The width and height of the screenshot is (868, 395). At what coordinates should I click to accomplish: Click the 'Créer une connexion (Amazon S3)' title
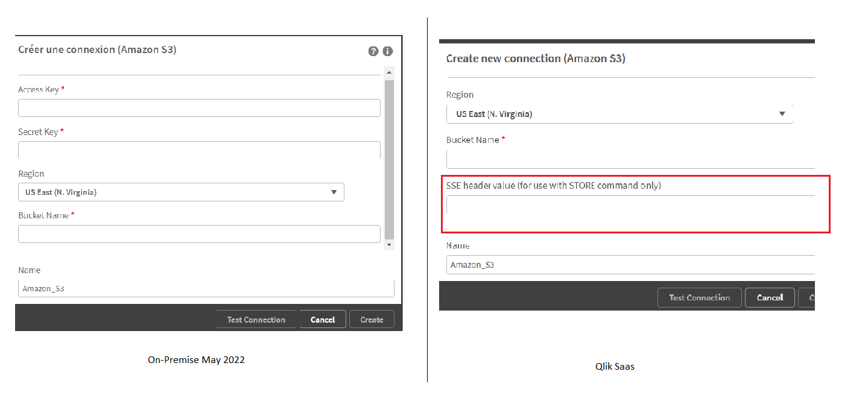pos(97,49)
